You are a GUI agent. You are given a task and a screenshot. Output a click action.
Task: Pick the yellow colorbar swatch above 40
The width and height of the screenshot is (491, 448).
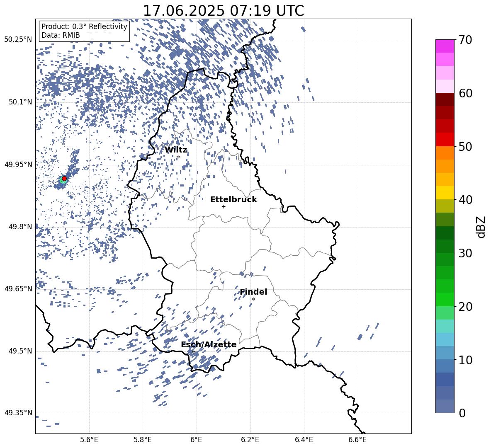(x=445, y=193)
